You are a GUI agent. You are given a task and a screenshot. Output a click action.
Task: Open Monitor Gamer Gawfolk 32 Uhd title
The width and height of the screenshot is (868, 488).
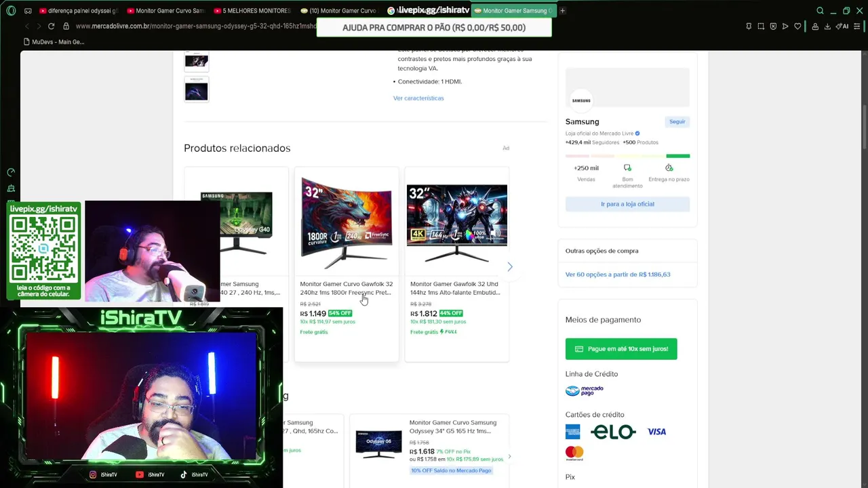click(x=455, y=288)
